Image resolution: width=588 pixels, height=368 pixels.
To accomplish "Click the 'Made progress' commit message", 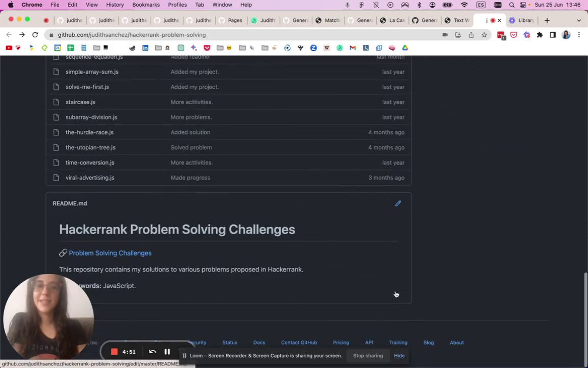I will click(190, 178).
